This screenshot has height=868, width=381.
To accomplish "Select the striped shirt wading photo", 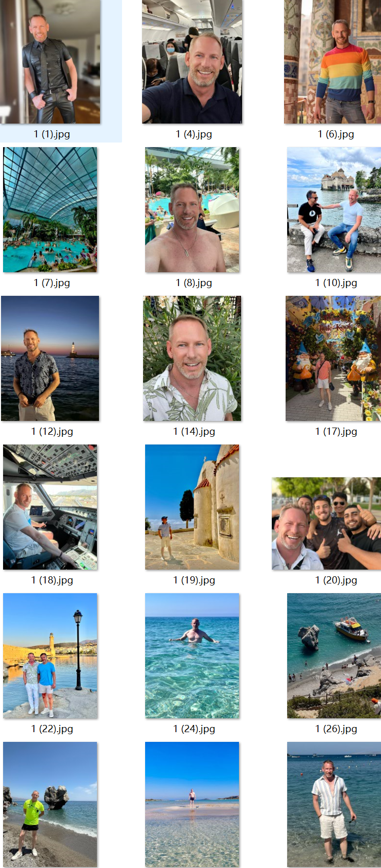I will tap(334, 804).
